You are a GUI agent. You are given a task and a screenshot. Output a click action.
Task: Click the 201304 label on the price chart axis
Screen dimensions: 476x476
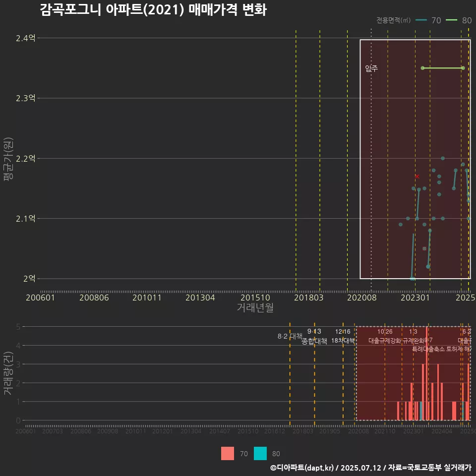coord(200,297)
